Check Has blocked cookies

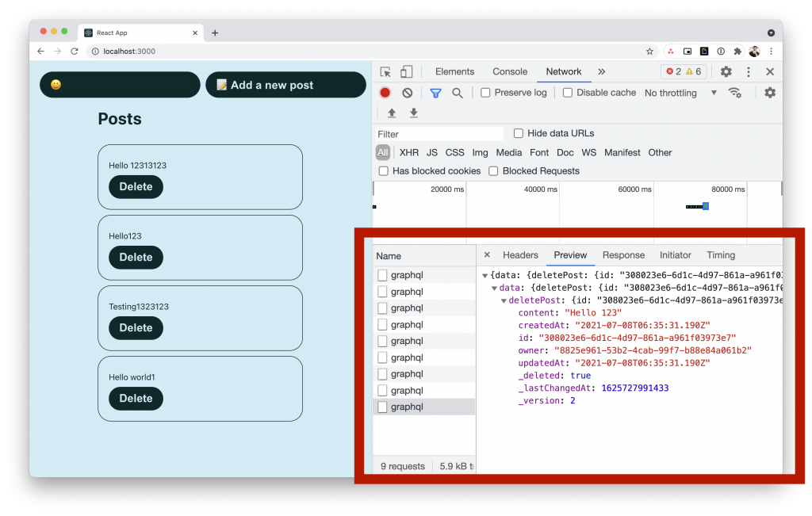383,171
